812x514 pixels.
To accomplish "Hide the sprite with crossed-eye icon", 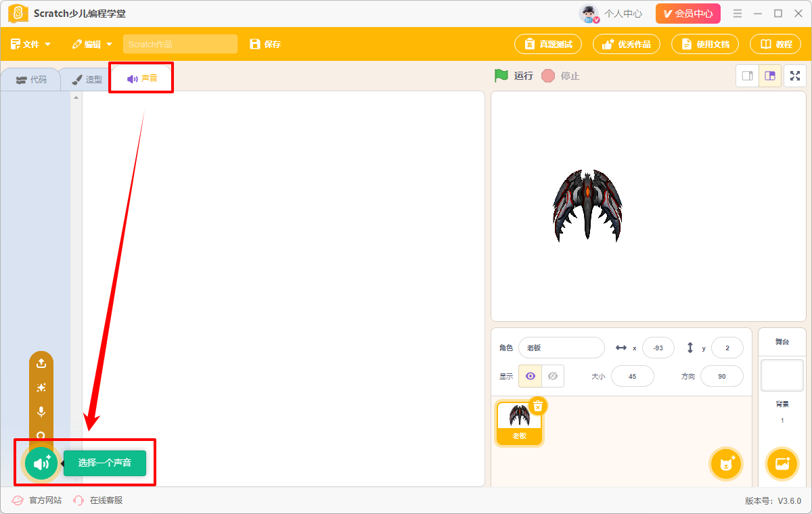I will coord(553,376).
